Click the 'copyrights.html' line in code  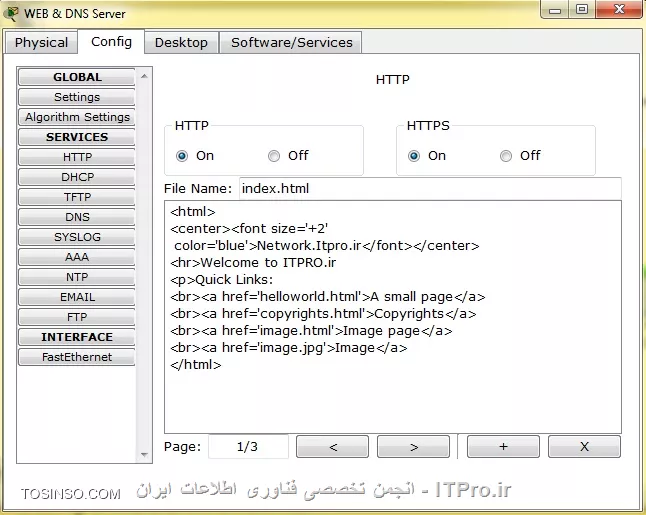pos(323,314)
